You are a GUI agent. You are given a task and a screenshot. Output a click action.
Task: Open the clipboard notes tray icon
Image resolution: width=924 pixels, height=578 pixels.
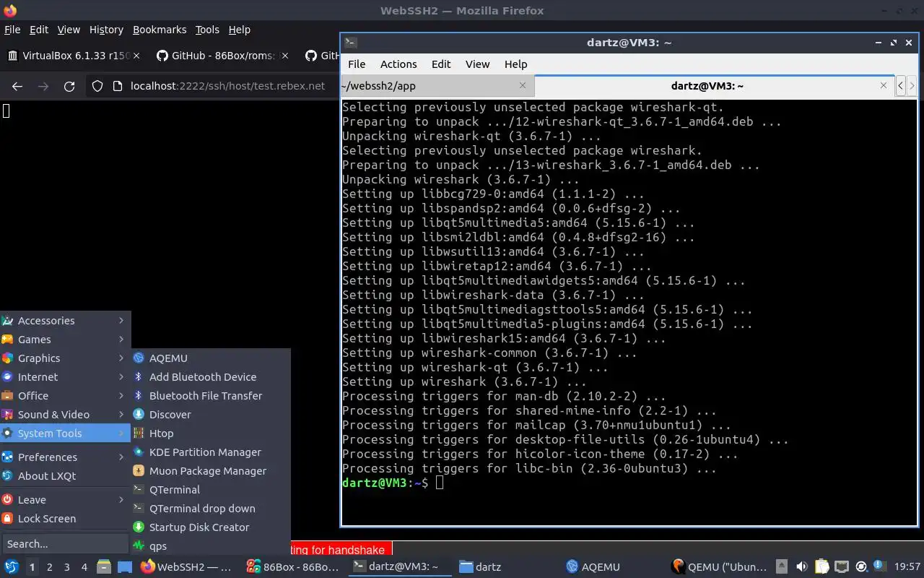click(821, 567)
